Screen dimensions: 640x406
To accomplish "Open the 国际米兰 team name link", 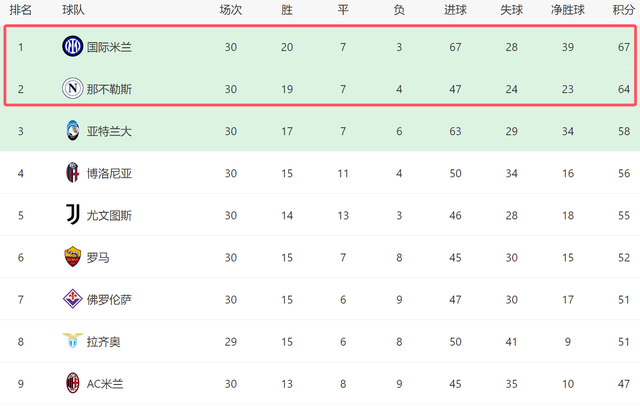I will pos(109,47).
